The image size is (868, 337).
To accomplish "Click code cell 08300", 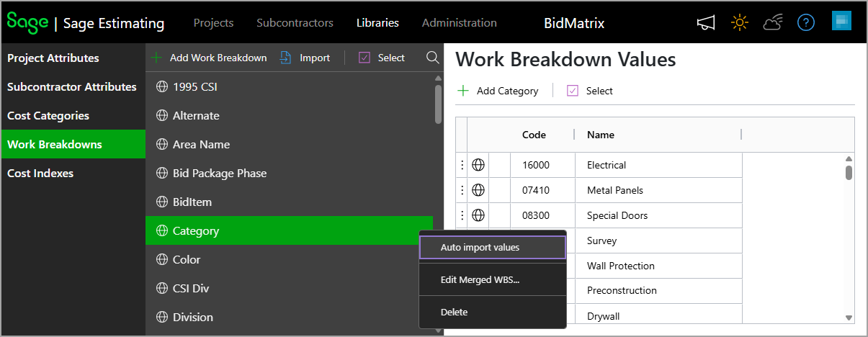I will coord(543,215).
